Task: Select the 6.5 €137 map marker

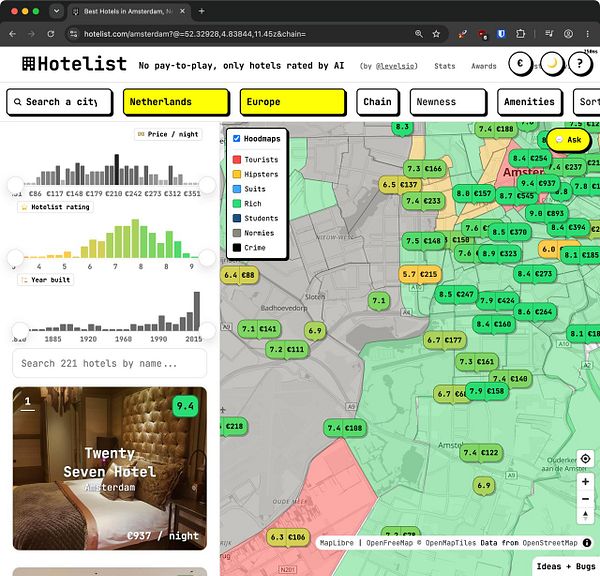Action: 399,185
